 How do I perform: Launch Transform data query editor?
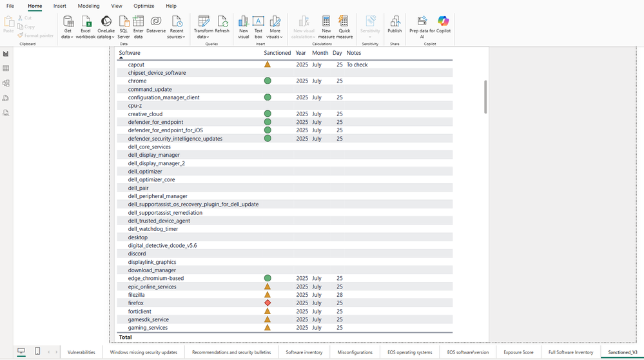pyautogui.click(x=203, y=27)
